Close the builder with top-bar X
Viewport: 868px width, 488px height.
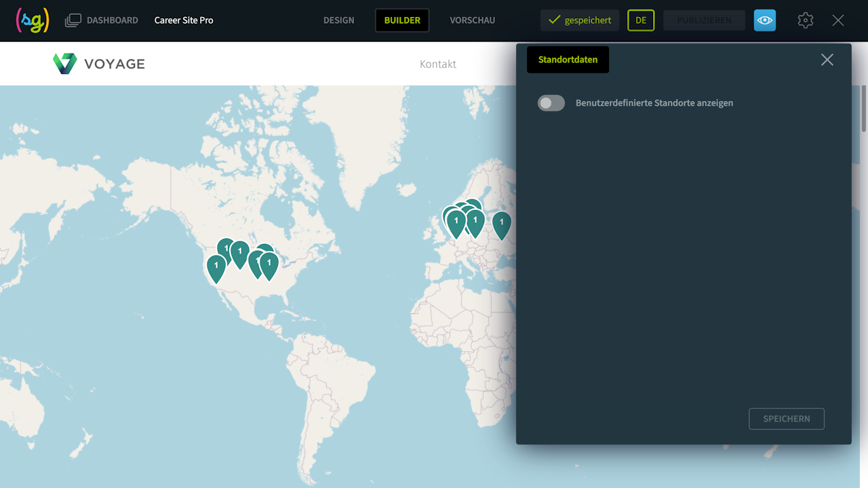pyautogui.click(x=838, y=20)
